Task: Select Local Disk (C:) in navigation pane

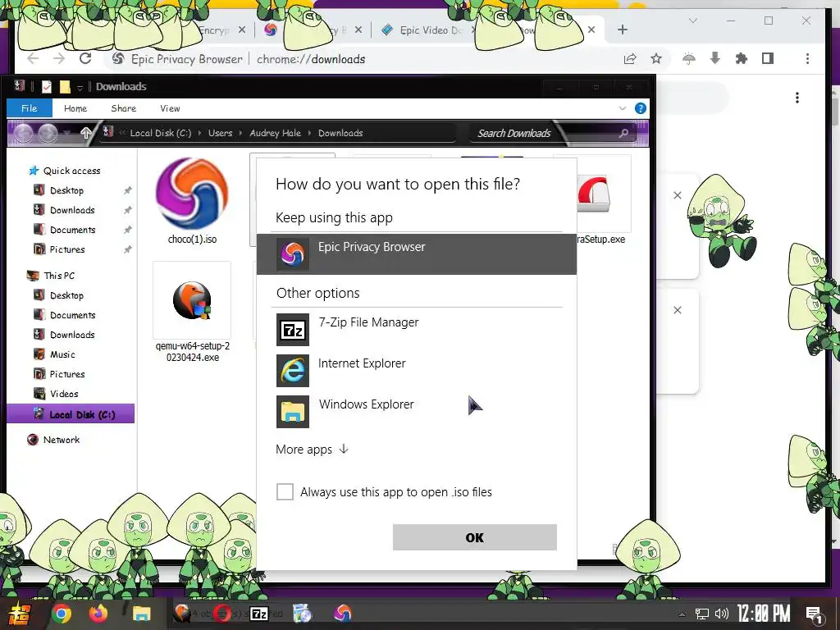Action: pos(71,414)
